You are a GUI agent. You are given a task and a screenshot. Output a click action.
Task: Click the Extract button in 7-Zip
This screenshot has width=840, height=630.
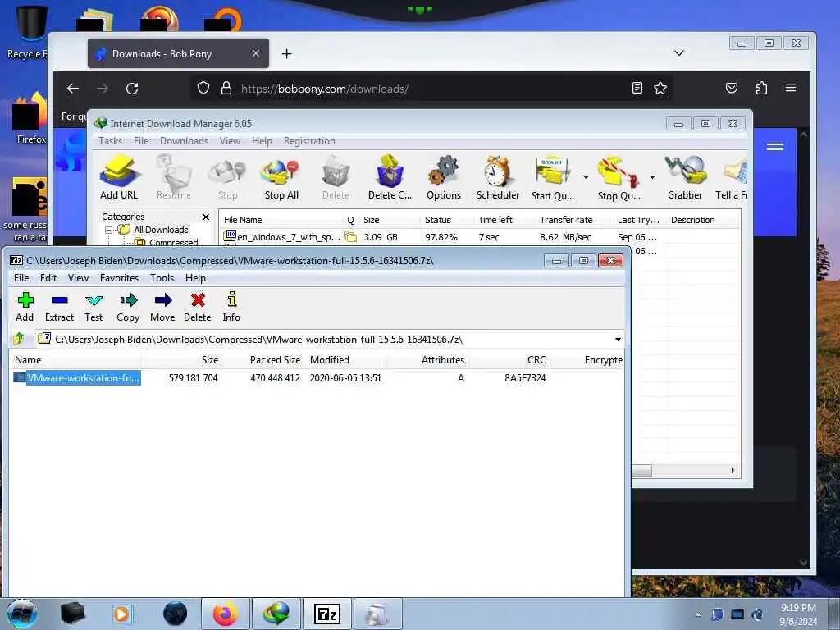59,307
